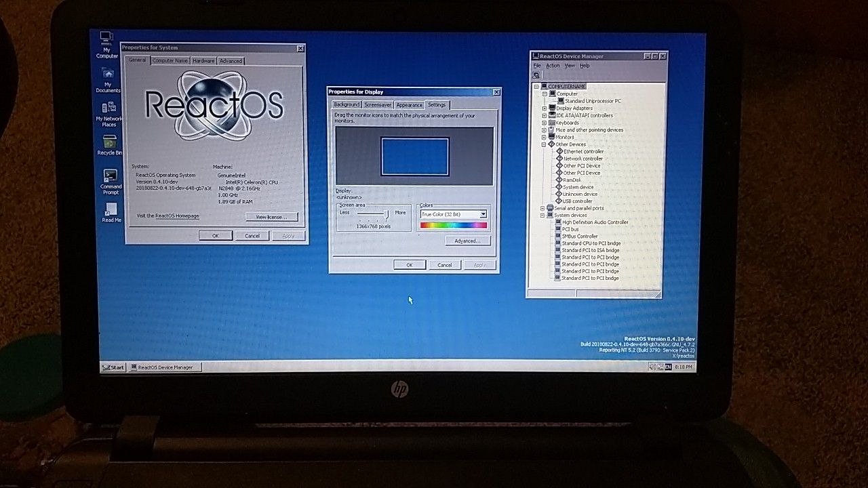Screen dimensions: 868x488
Task: Open the My Documents desktop icon
Action: pyautogui.click(x=108, y=81)
